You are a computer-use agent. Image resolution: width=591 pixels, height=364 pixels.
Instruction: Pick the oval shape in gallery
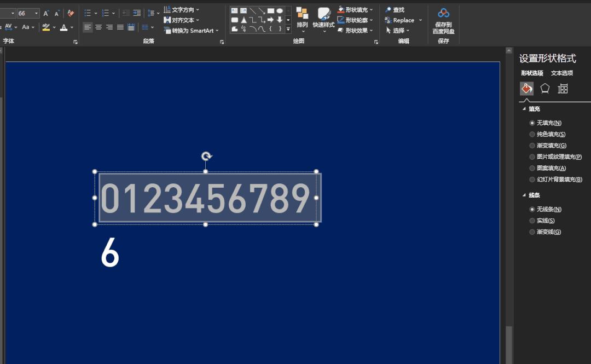point(280,10)
